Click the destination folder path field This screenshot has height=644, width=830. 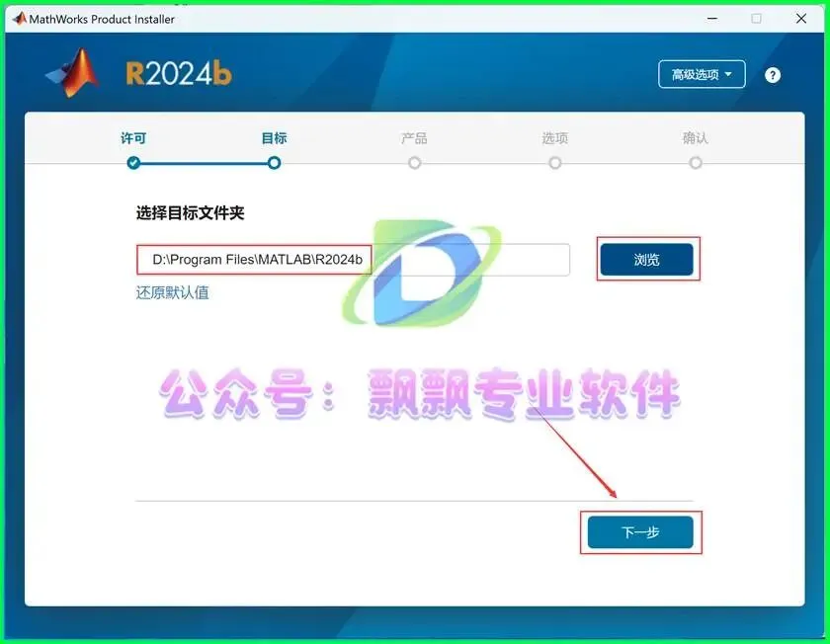click(353, 260)
